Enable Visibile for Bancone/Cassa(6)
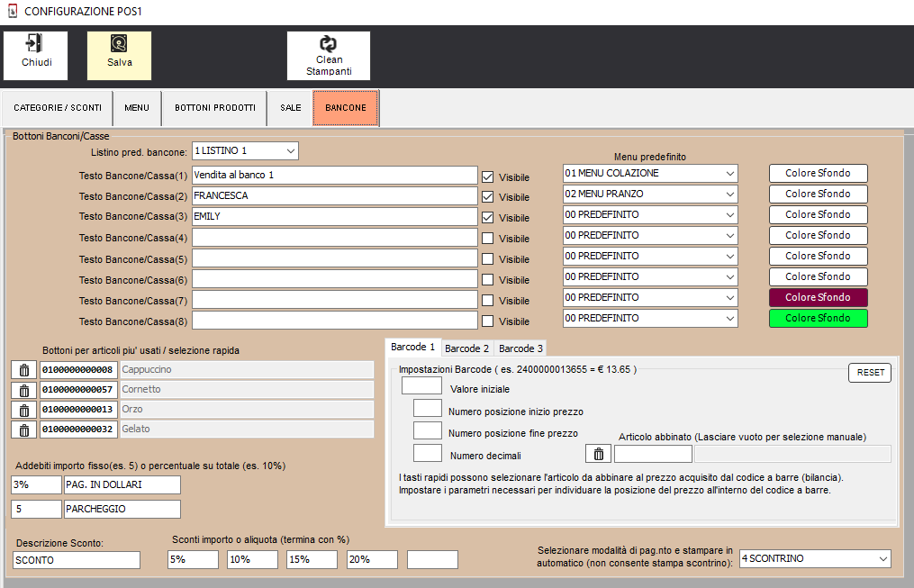The image size is (914, 588). [488, 280]
